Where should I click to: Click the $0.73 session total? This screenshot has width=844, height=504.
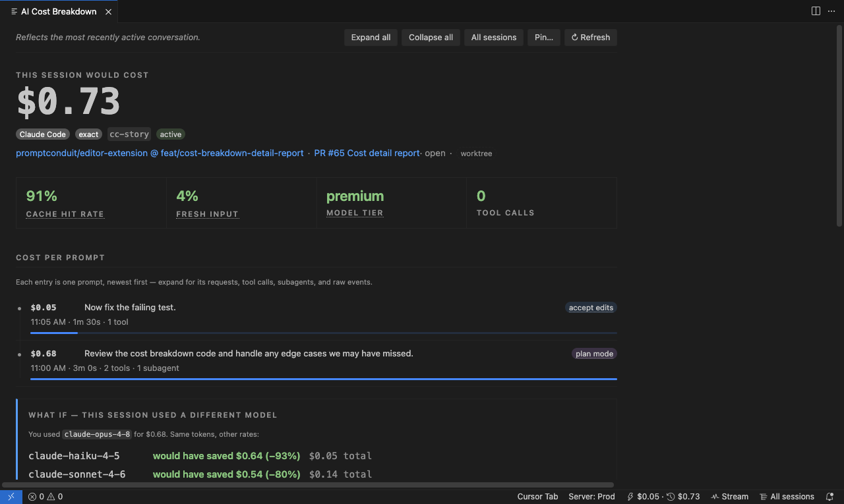coord(69,102)
